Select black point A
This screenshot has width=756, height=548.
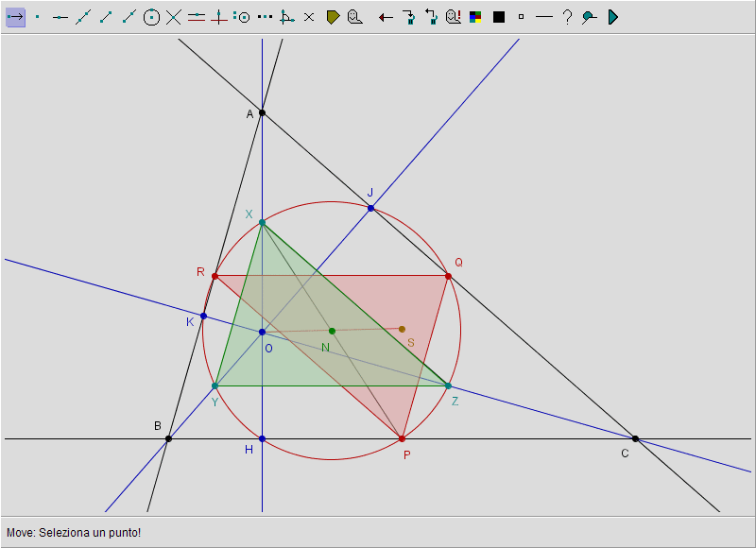pyautogui.click(x=263, y=112)
